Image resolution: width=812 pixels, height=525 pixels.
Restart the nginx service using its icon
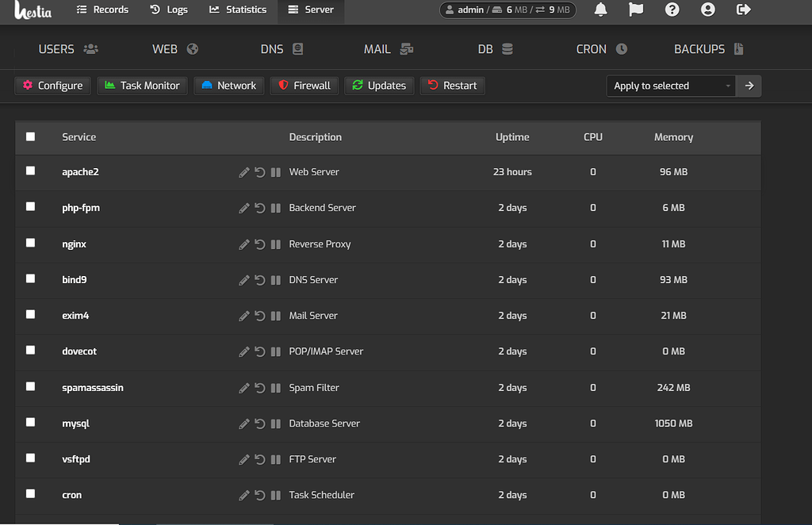[x=260, y=244]
